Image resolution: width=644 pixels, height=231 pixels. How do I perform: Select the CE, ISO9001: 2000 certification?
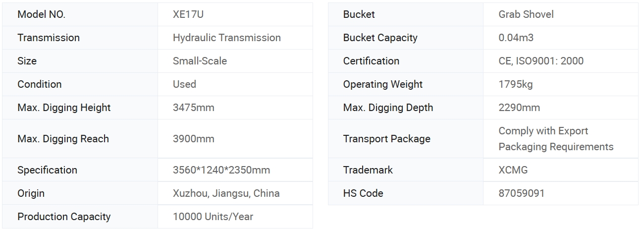(x=541, y=61)
